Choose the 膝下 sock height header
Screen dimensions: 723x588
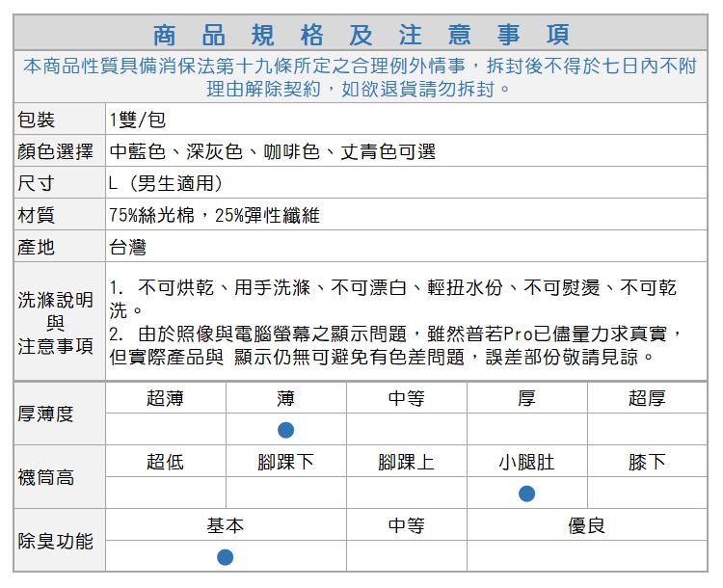(x=647, y=462)
